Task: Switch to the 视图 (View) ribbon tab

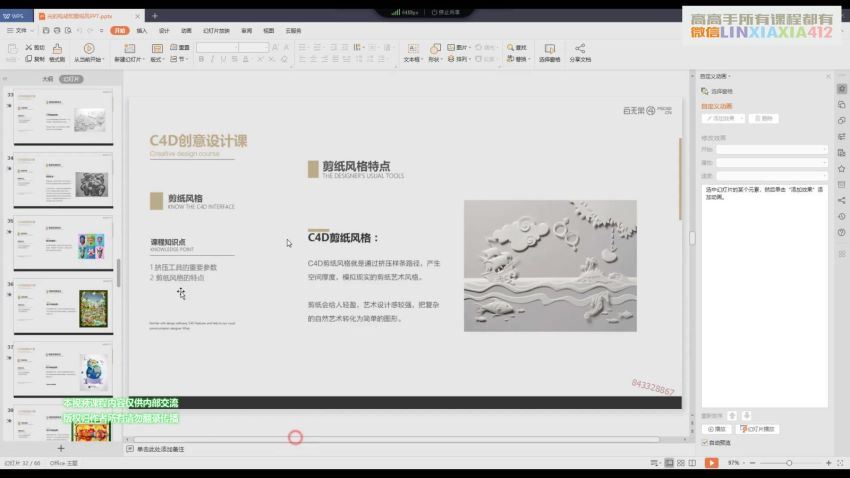Action: point(268,31)
